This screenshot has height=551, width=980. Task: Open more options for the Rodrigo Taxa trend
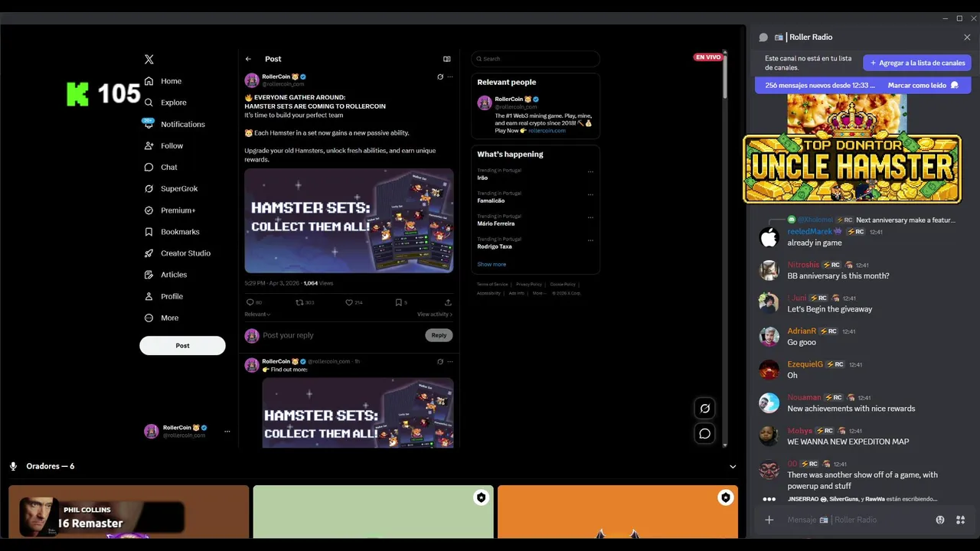[590, 240]
